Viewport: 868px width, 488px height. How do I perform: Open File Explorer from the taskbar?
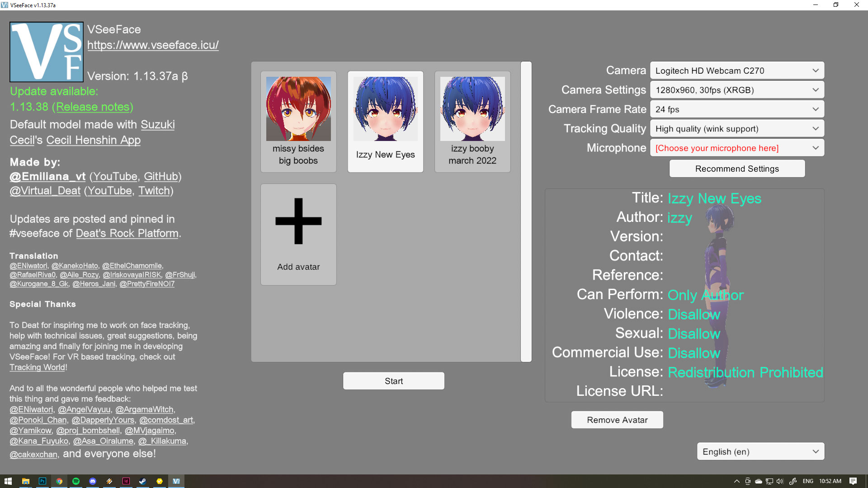25,481
